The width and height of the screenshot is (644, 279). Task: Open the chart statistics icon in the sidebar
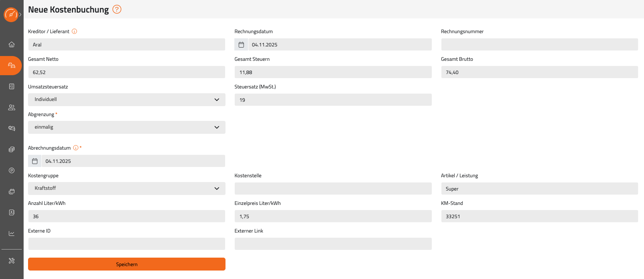point(11,234)
